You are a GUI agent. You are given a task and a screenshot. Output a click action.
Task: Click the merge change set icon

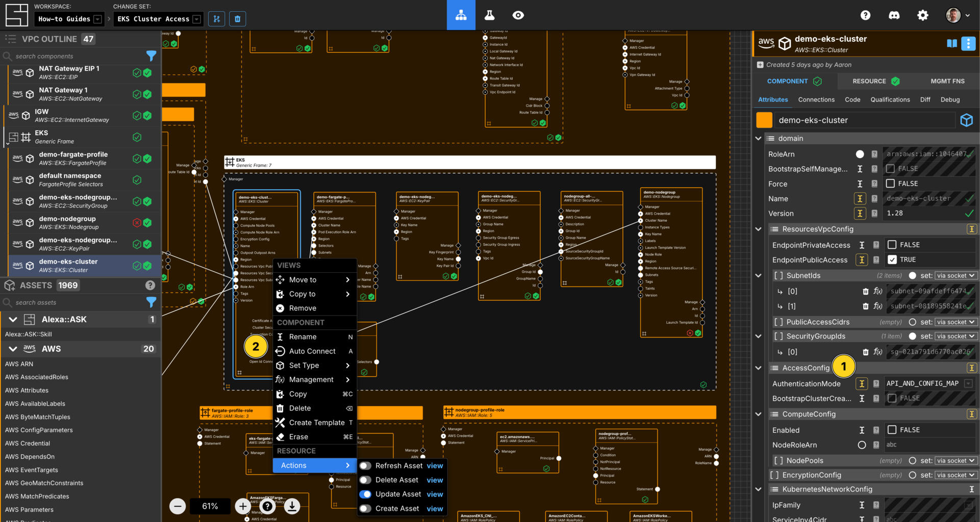216,19
